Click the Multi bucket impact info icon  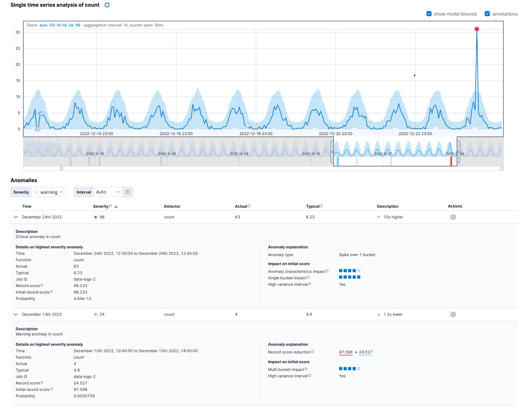pos(307,369)
